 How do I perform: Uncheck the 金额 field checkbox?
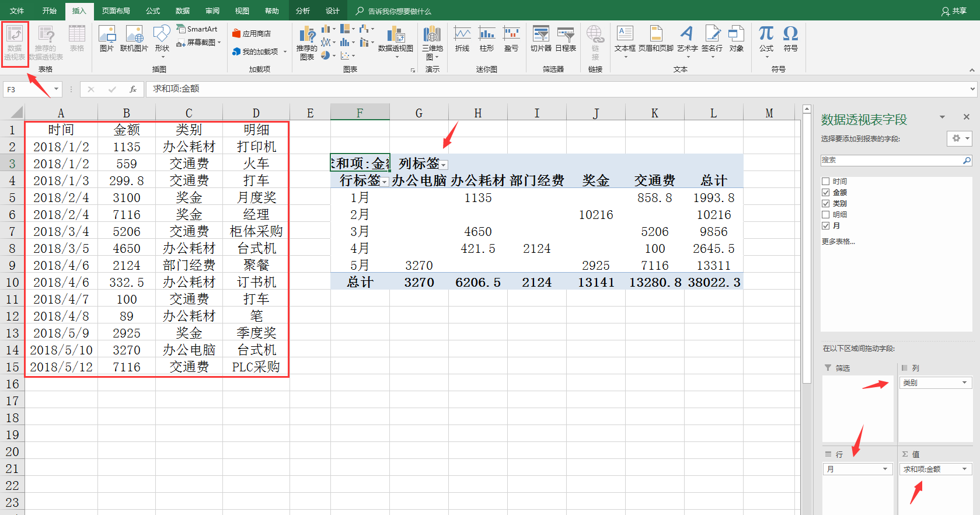coord(825,193)
